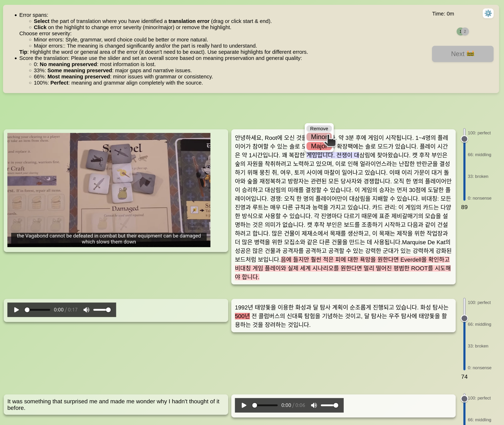Image resolution: width=504 pixels, height=425 pixels.
Task: Choose Remove in the severity popup
Action: pos(319,128)
